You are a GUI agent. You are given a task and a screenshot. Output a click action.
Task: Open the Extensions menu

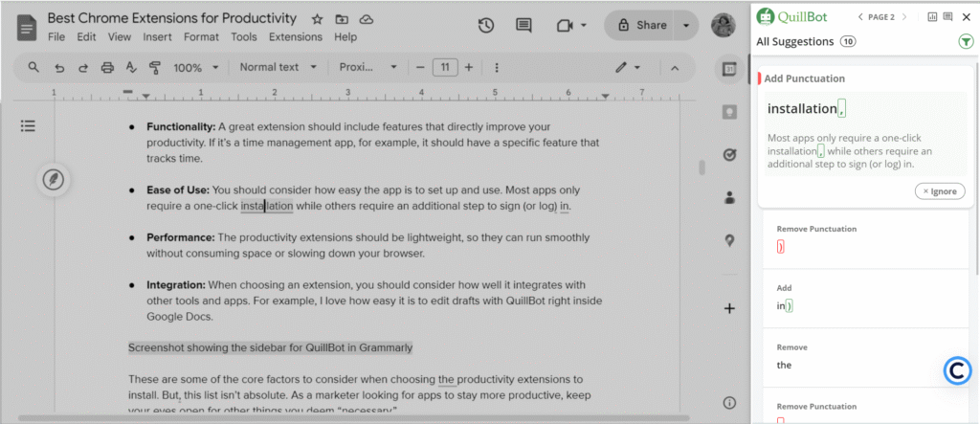pyautogui.click(x=295, y=37)
